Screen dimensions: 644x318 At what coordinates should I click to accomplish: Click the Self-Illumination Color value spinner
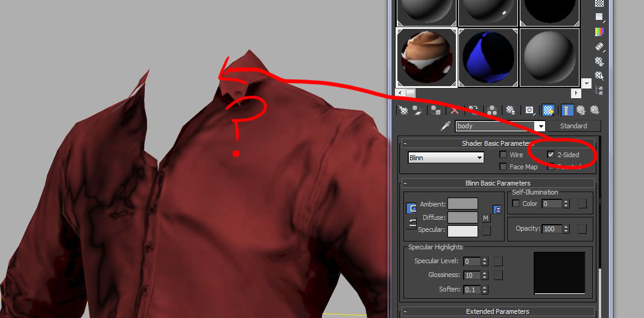click(566, 204)
